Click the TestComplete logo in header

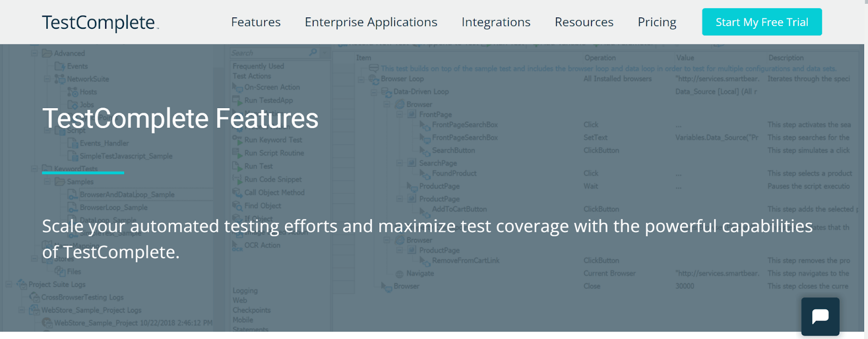pos(100,22)
